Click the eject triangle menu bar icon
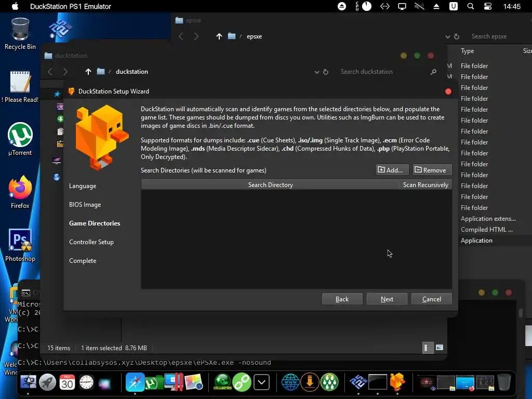Screen dimensions: 532x399 pyautogui.click(x=436, y=6)
